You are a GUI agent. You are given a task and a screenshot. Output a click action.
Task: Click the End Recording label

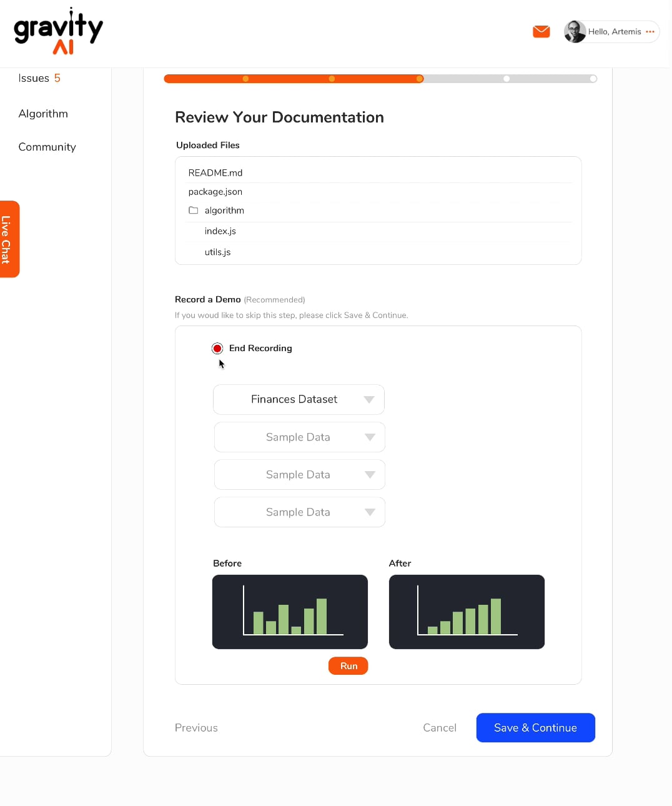click(260, 348)
